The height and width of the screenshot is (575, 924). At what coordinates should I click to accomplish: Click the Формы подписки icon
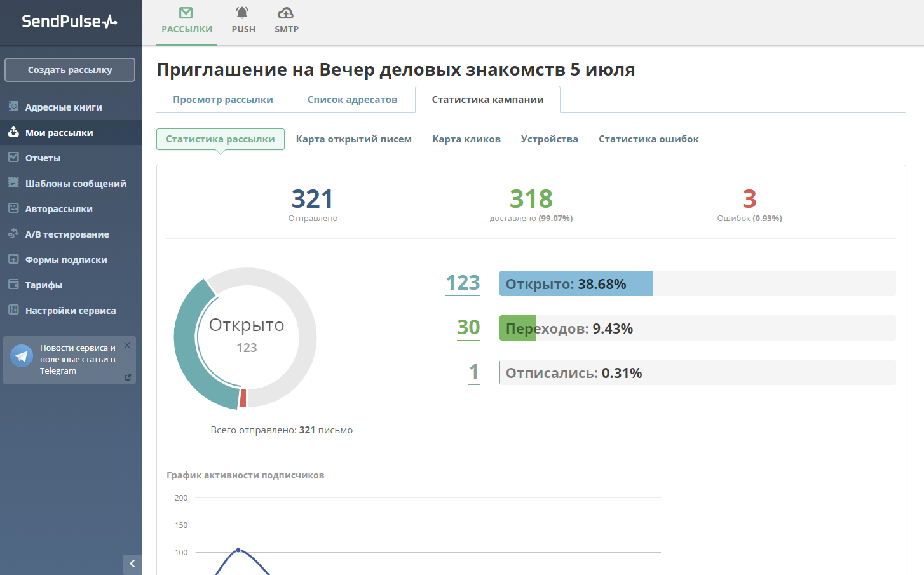[13, 259]
